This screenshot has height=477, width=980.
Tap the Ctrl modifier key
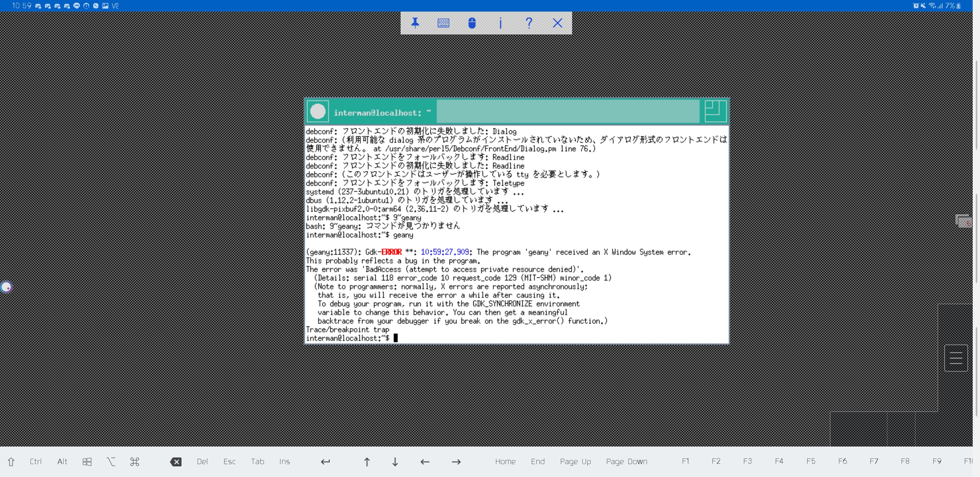(36, 461)
